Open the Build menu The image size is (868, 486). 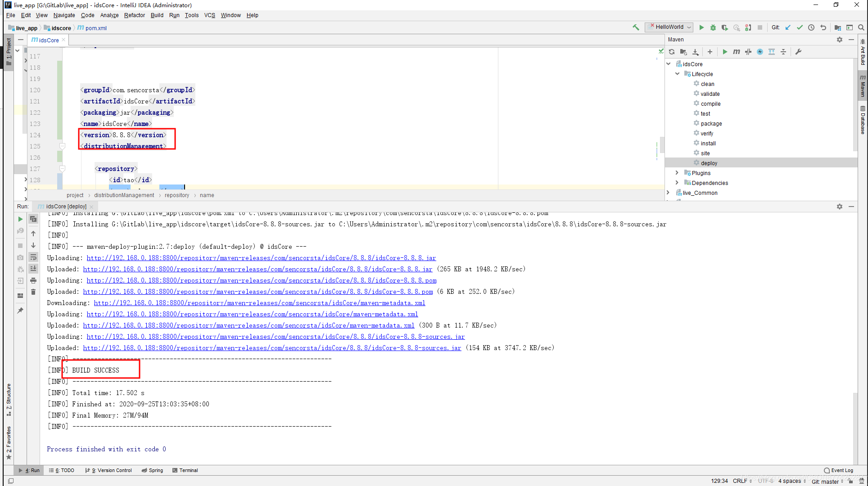coord(157,15)
